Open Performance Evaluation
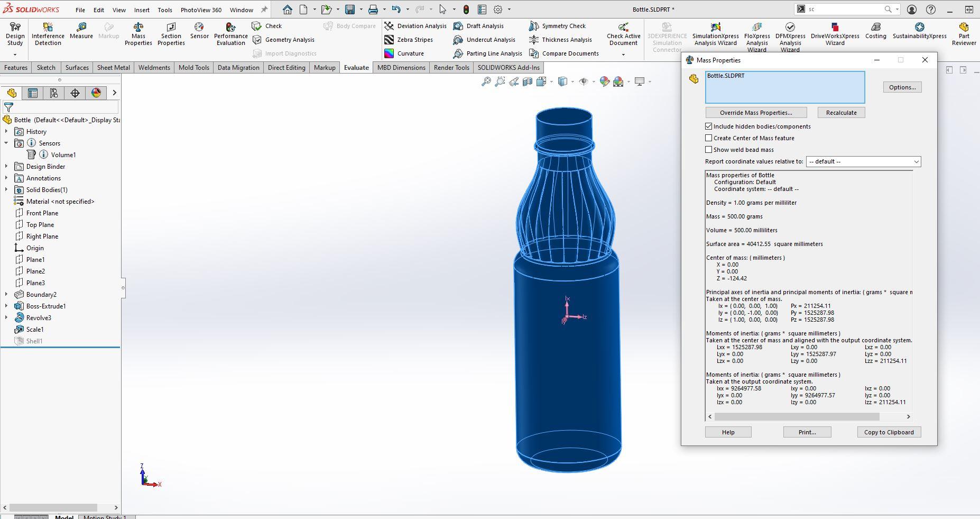The height and width of the screenshot is (519, 980). pyautogui.click(x=230, y=34)
